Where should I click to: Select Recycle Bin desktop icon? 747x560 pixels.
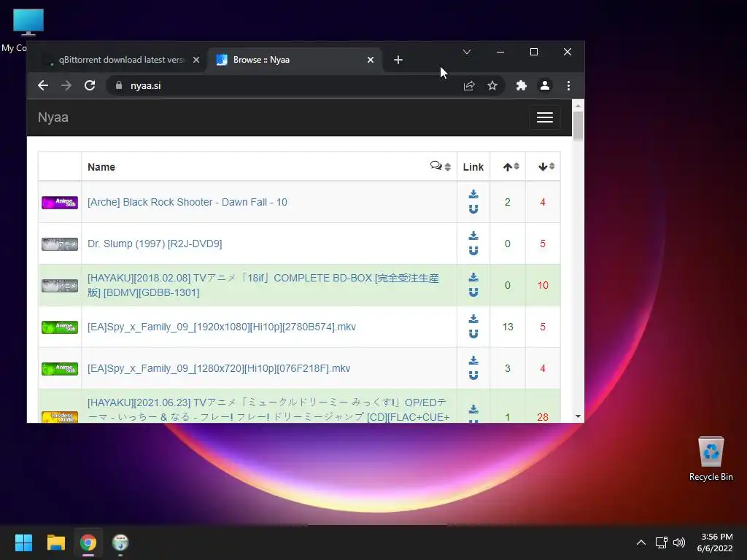coord(711,459)
